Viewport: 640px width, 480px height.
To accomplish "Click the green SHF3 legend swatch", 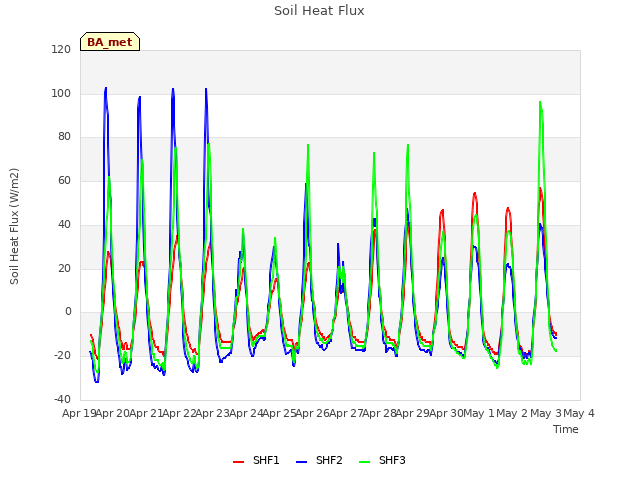I will coord(364,461).
